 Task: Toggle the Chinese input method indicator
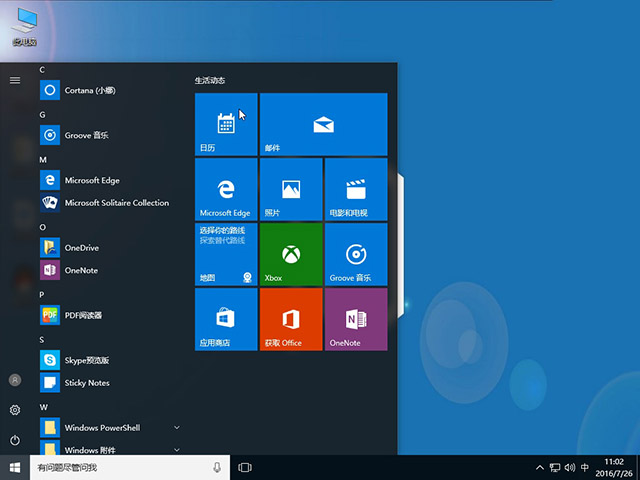[584, 467]
